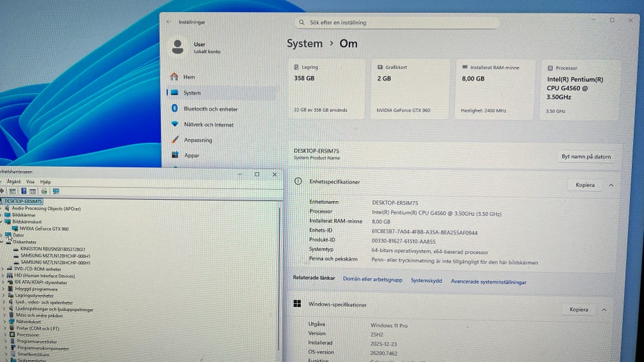This screenshot has height=362, width=644.
Task: Open Anpassning settings page
Action: [198, 140]
